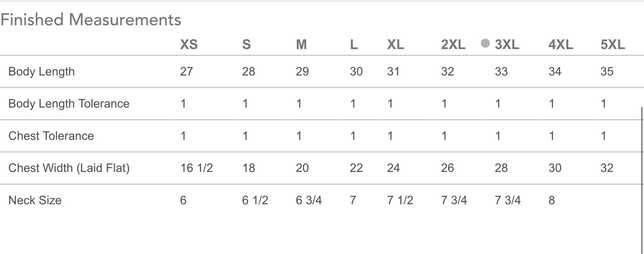The height and width of the screenshot is (254, 644).
Task: Click the 6 1/2 neck size value
Action: (255, 200)
